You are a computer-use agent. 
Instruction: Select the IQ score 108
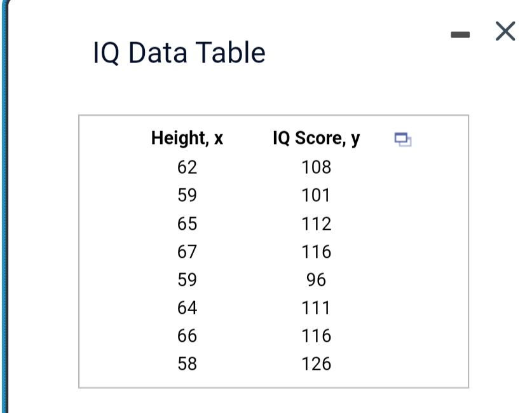pyautogui.click(x=315, y=167)
